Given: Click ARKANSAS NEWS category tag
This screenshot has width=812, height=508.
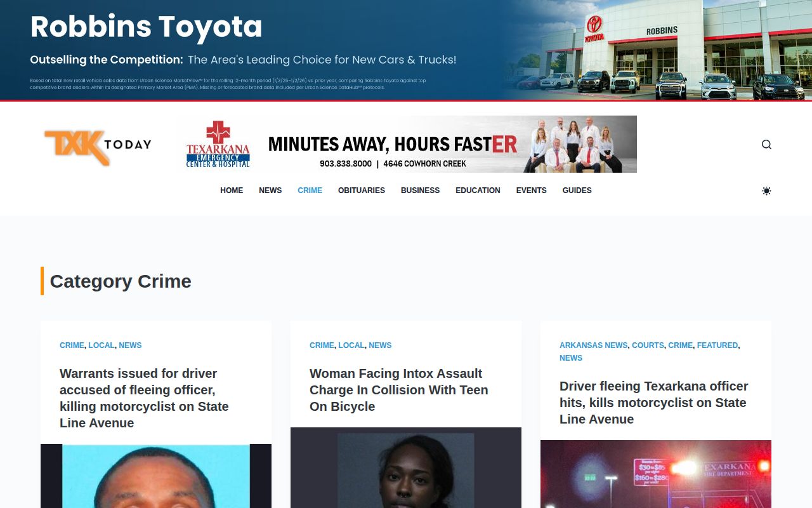Looking at the screenshot, I should 593,345.
